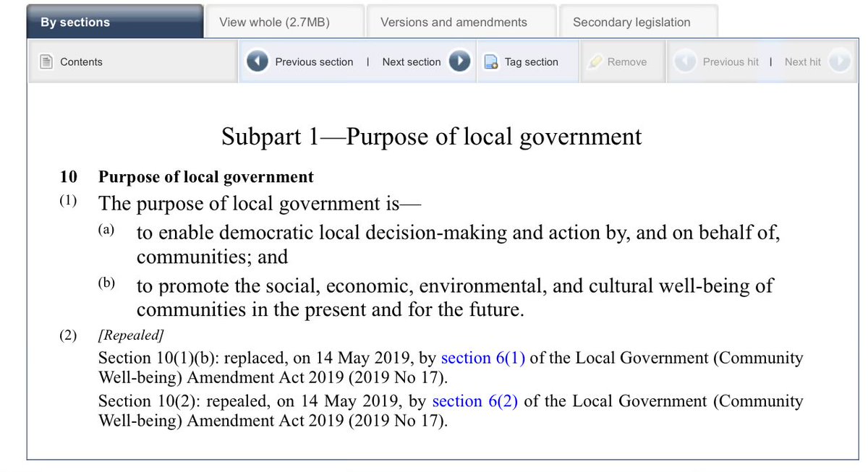Screen dimensions: 868x472
Task: Click the Previous section arrow icon
Action: 258,61
